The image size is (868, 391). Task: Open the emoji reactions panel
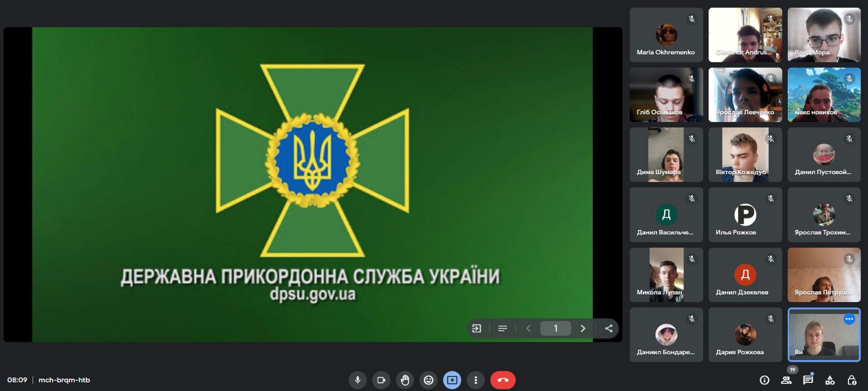[x=429, y=380]
